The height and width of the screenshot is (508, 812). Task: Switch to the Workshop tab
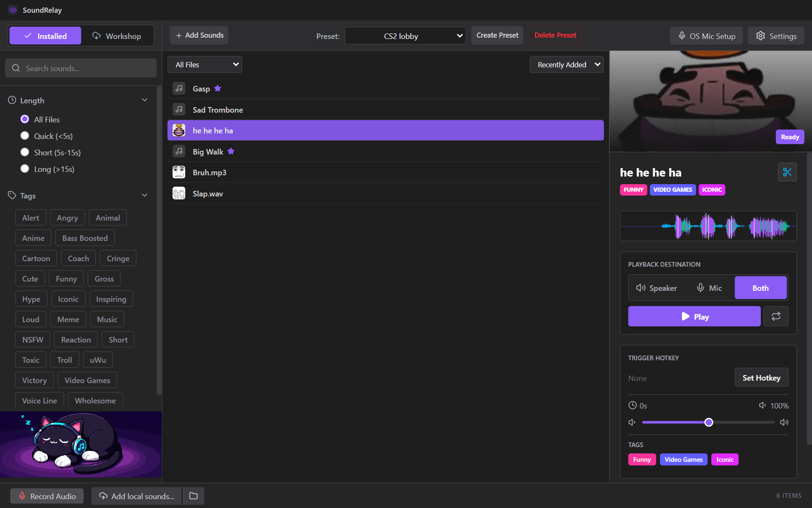point(117,36)
